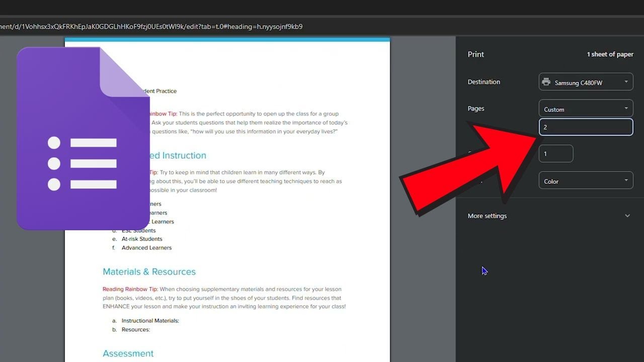This screenshot has height=362, width=644.
Task: Open the Destination printer dropdown
Action: pyautogui.click(x=586, y=82)
